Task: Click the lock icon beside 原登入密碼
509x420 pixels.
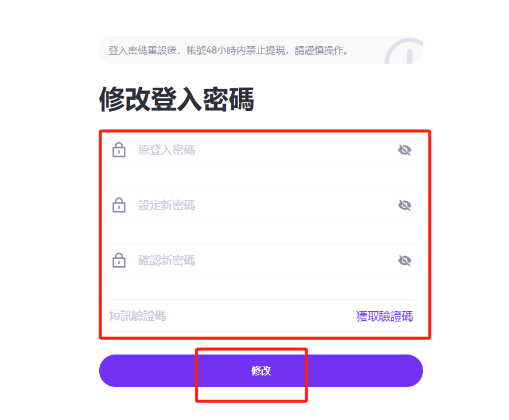Action: tap(119, 150)
